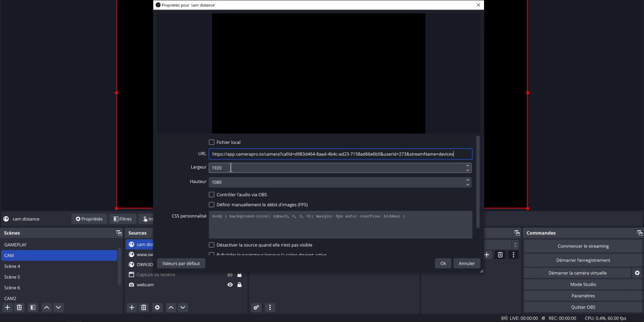
Task: Select the GAMEPLAY scene
Action: point(59,245)
